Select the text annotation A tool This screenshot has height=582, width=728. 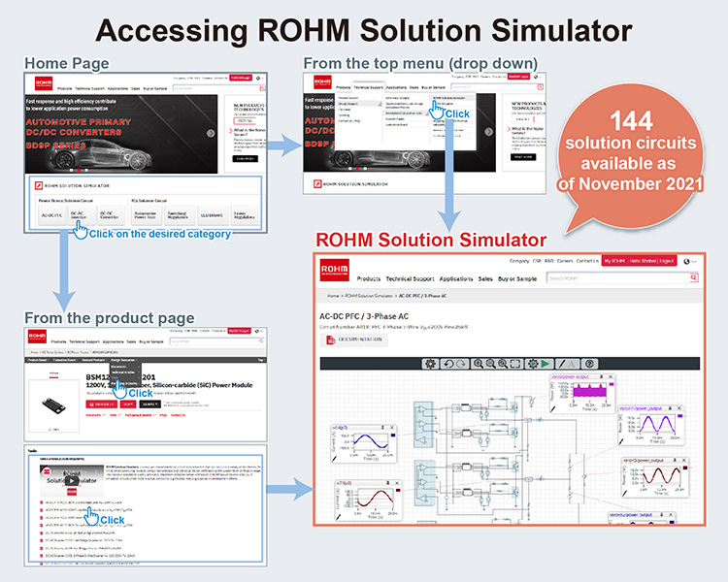tap(573, 364)
